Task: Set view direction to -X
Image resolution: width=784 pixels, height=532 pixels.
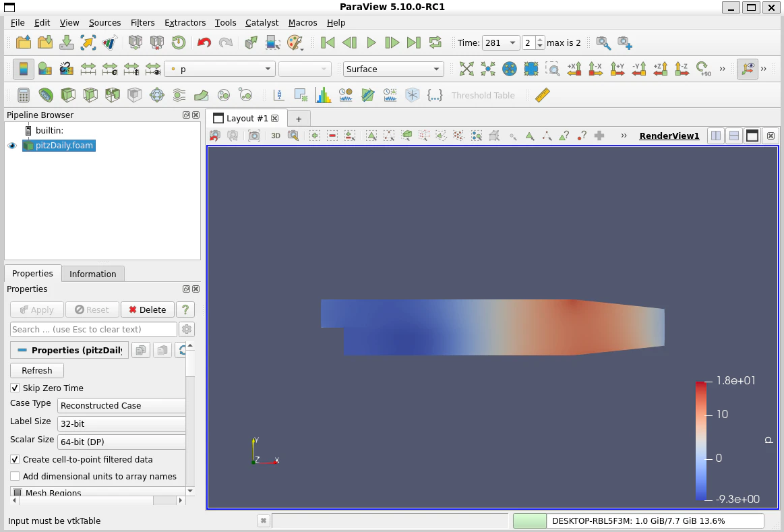Action: click(595, 69)
